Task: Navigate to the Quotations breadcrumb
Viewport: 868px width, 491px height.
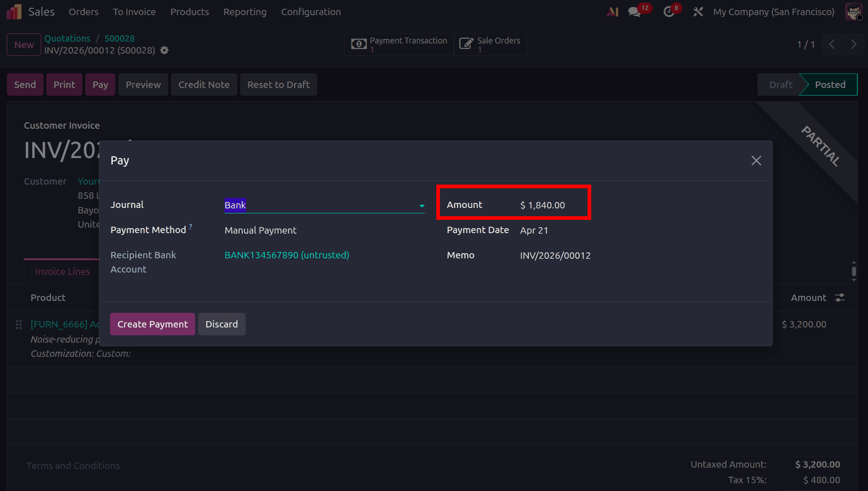Action: [x=67, y=38]
